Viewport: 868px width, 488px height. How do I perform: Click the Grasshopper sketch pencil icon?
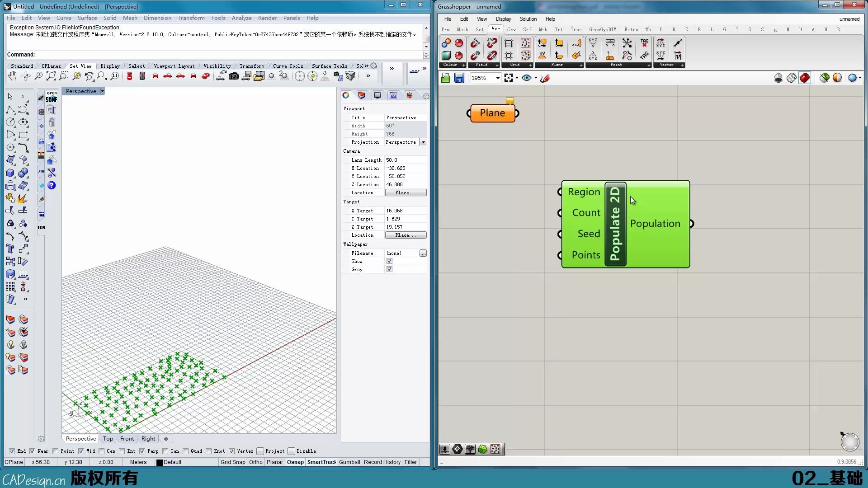click(x=545, y=78)
